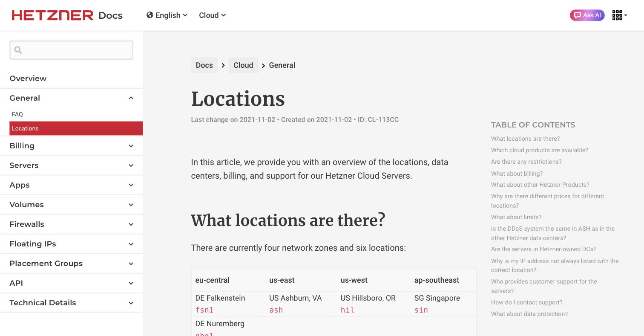This screenshot has height=336, width=644.
Task: Jump to 'What locations are there?' section
Action: tap(526, 139)
